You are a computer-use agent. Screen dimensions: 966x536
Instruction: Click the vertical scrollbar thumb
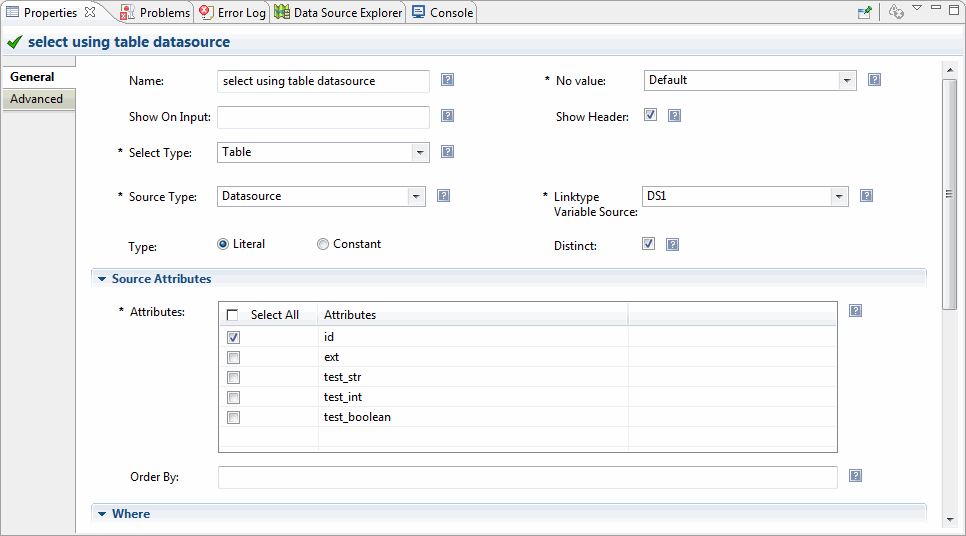(950, 193)
